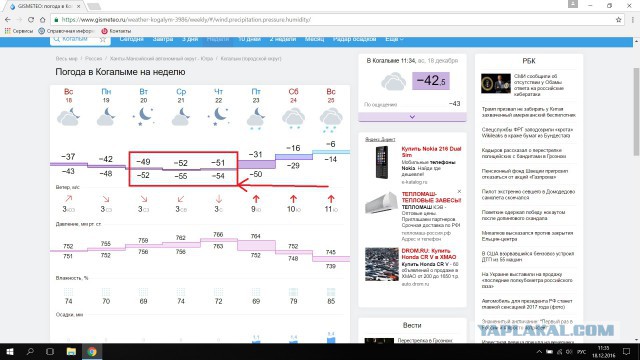640x360 pixels.
Task: Click the Nokia phone ad thumbnail
Action: click(x=381, y=162)
